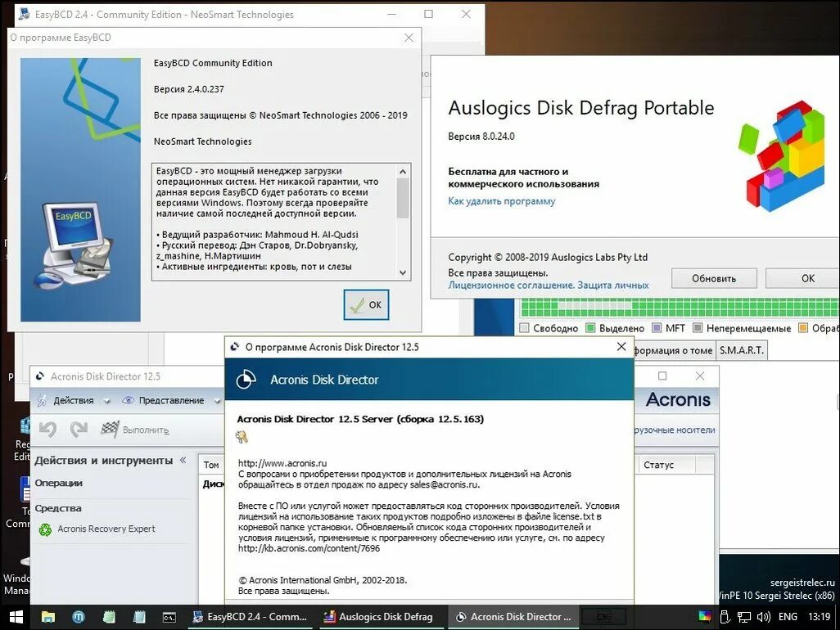This screenshot has width=840, height=630.
Task: Switch to EasyBCD 2.4 taskbar button
Action: (x=251, y=617)
